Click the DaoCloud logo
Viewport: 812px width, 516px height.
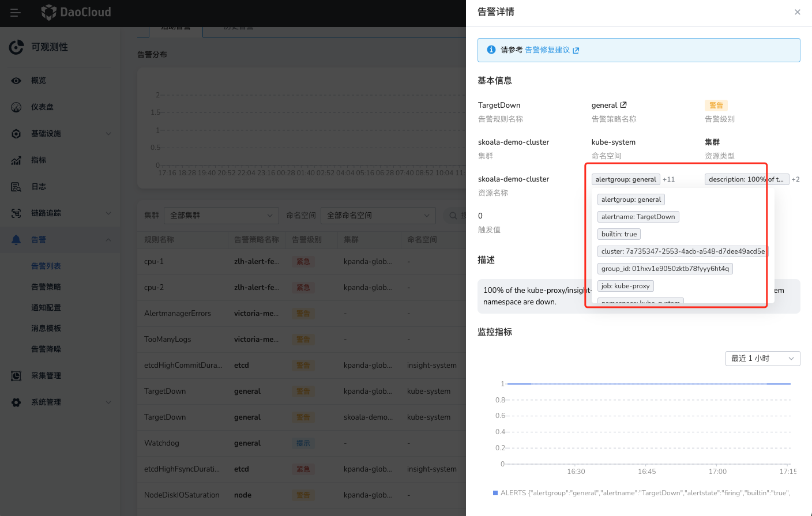(x=76, y=12)
